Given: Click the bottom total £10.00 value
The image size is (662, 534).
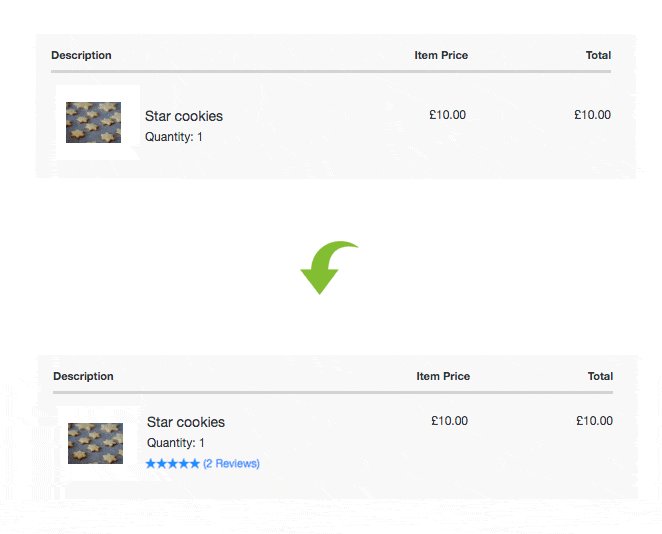Looking at the screenshot, I should [x=594, y=421].
